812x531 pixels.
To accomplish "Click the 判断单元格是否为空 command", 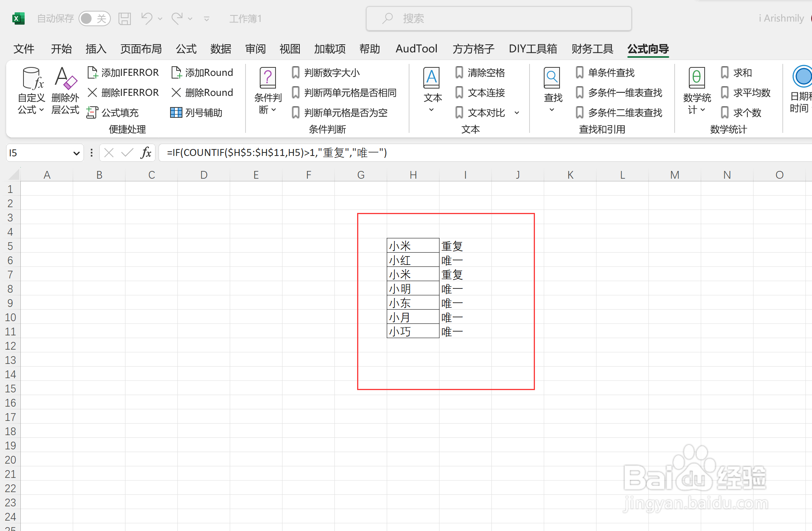I will coord(339,112).
